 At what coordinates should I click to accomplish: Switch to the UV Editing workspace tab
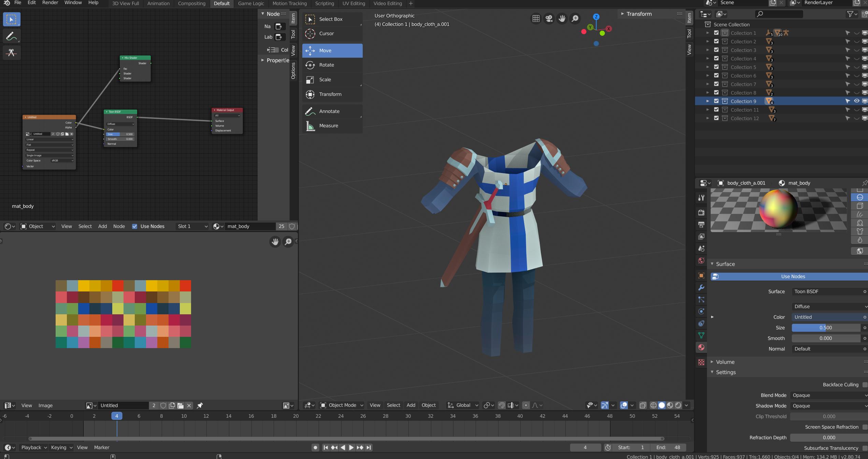click(x=353, y=3)
